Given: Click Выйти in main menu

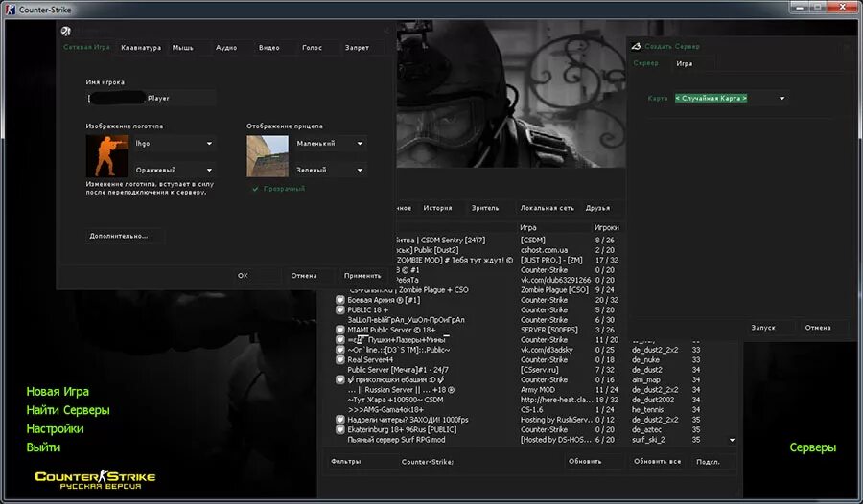Looking at the screenshot, I should pos(43,447).
